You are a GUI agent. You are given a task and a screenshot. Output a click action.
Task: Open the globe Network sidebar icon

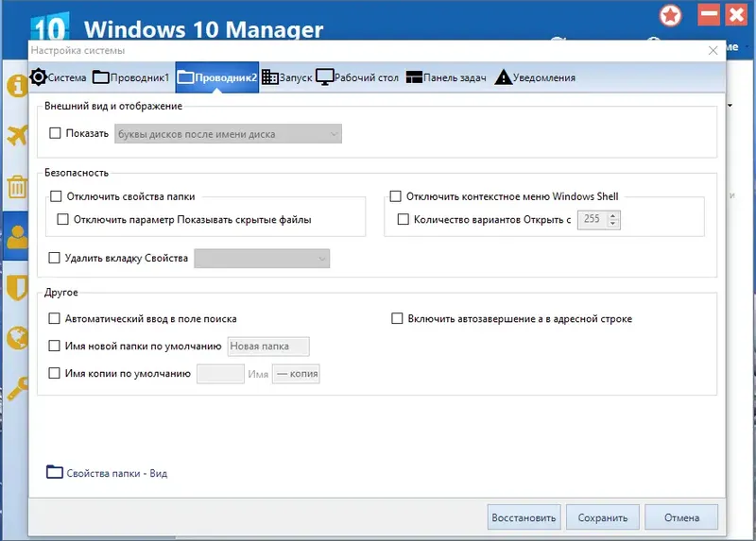(x=17, y=338)
